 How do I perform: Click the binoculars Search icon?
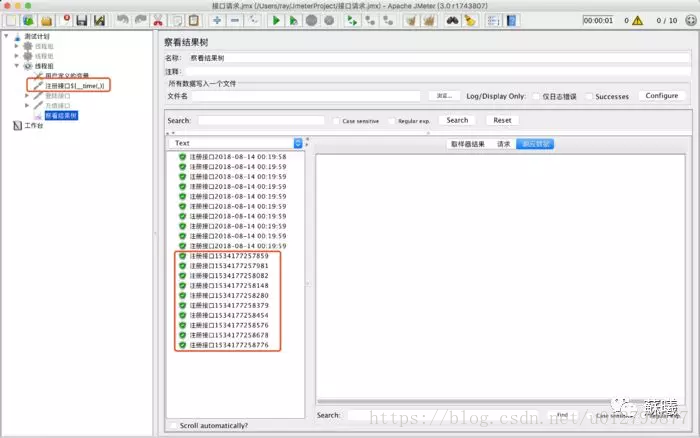tap(452, 21)
